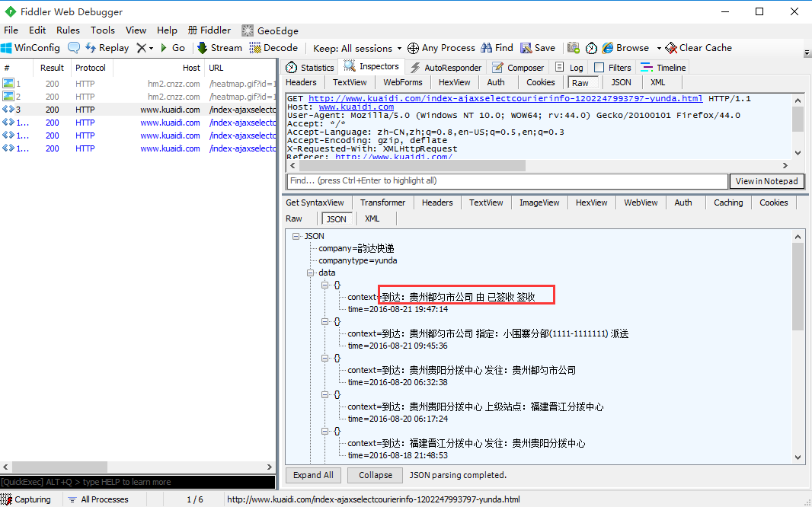This screenshot has height=507, width=812.
Task: Follow the kuaidi request URL link
Action: pyautogui.click(x=506, y=99)
